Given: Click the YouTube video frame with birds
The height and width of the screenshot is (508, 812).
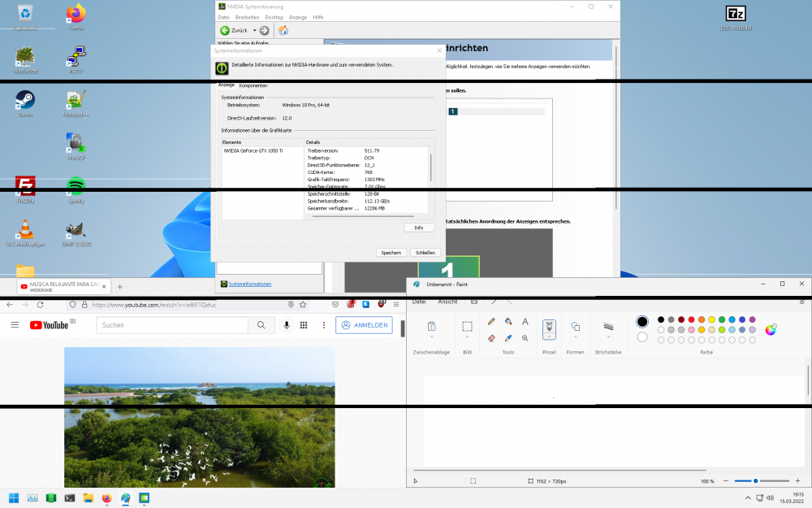Looking at the screenshot, I should pyautogui.click(x=200, y=417).
